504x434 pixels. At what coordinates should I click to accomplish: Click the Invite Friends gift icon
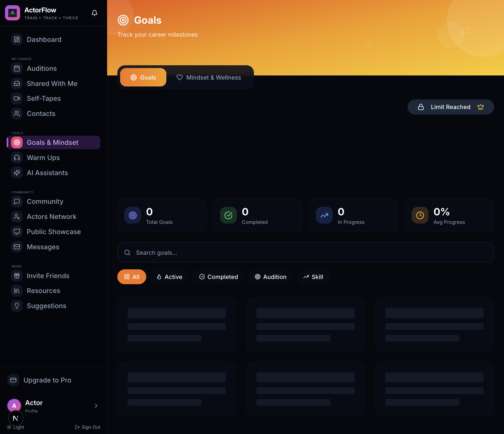pos(17,276)
